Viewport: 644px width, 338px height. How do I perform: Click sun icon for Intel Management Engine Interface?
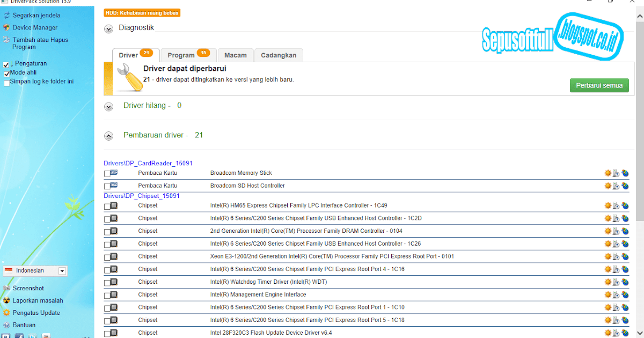(608, 295)
